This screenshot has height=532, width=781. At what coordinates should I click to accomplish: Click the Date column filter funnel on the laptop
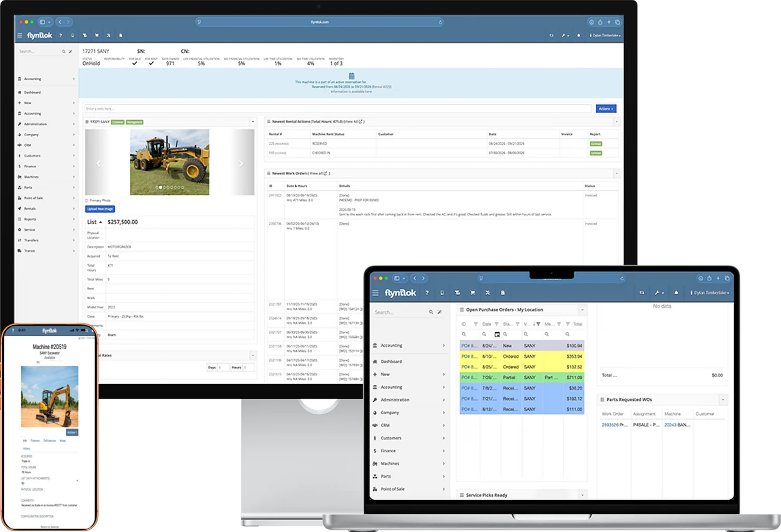(x=496, y=324)
